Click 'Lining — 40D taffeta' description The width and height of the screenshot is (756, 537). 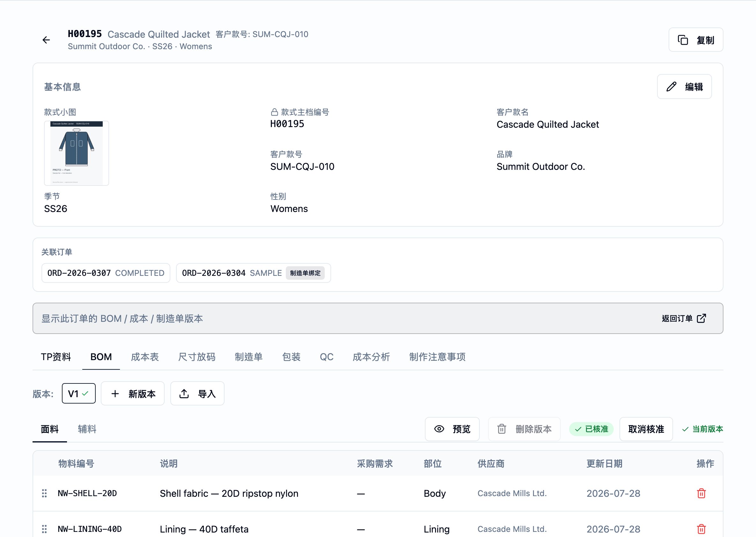204,529
